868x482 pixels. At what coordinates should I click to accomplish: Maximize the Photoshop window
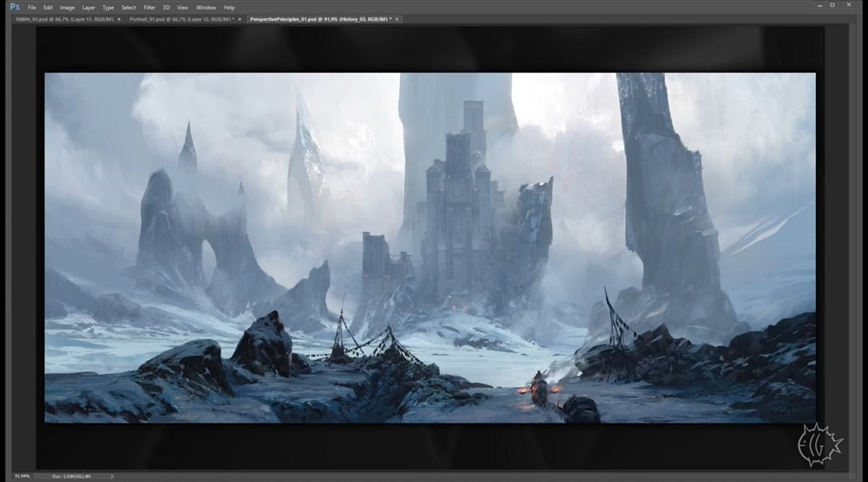833,6
